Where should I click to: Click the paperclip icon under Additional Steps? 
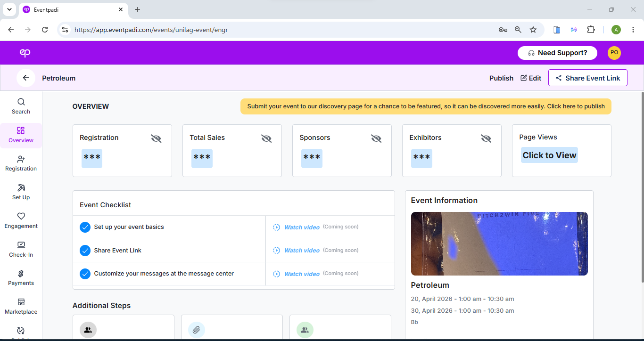pyautogui.click(x=197, y=330)
